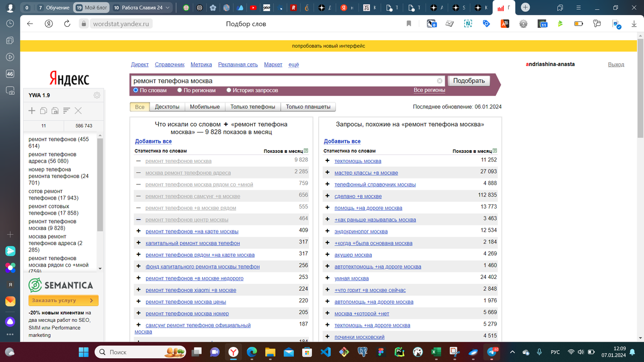This screenshot has width=644, height=362.
Task: Click the Semantica logo banner
Action: point(61,285)
